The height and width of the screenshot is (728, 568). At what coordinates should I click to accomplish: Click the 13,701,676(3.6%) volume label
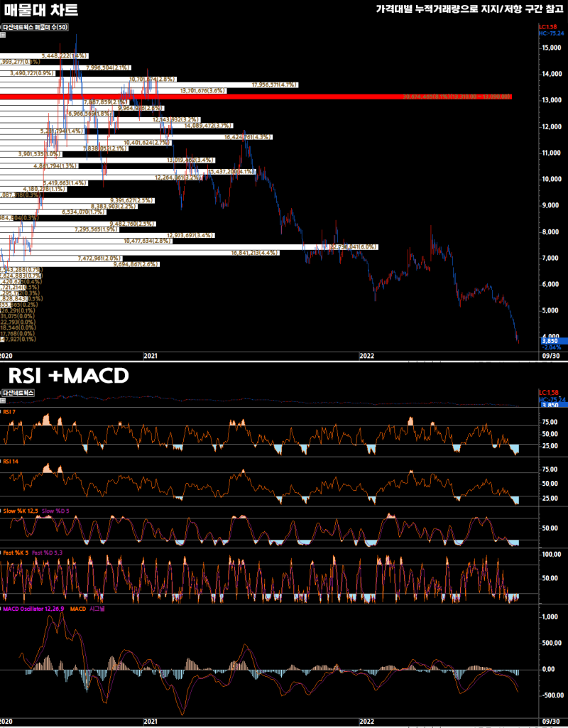pos(203,90)
